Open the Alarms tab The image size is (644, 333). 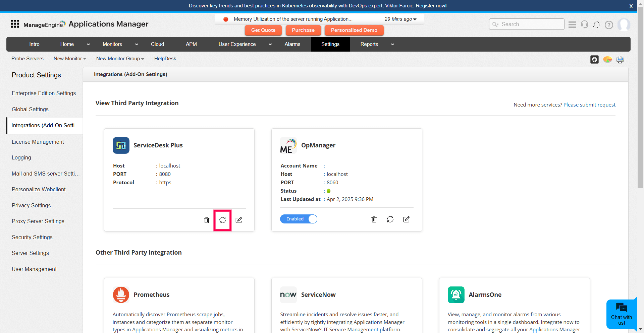(x=292, y=44)
